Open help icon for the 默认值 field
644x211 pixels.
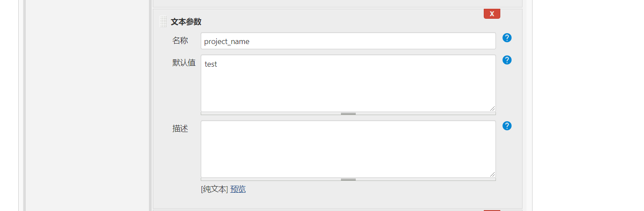(507, 60)
